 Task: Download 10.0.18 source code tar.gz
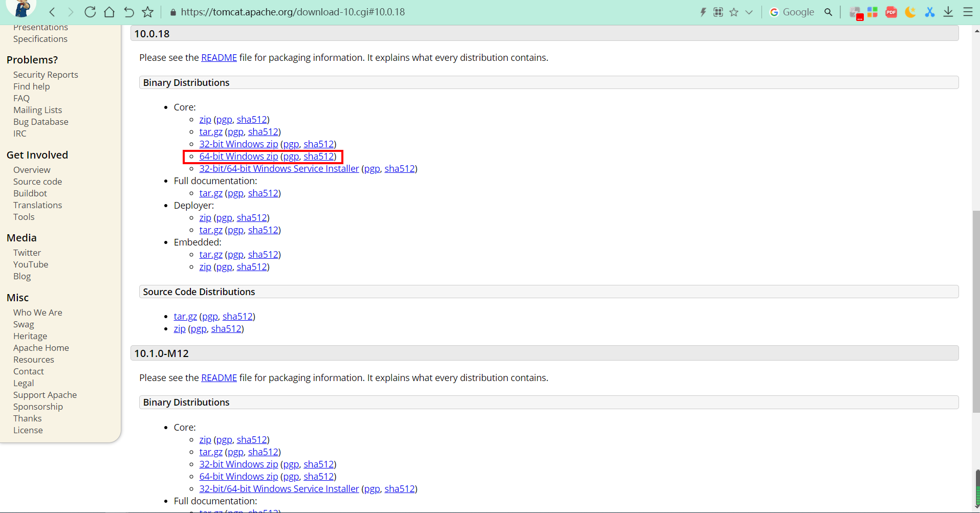(x=185, y=317)
